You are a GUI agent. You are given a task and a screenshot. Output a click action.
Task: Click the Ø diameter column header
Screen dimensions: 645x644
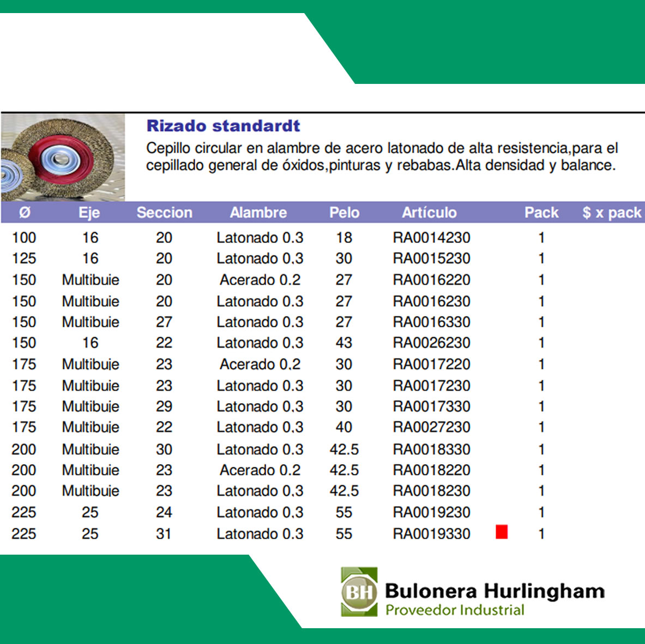(25, 212)
